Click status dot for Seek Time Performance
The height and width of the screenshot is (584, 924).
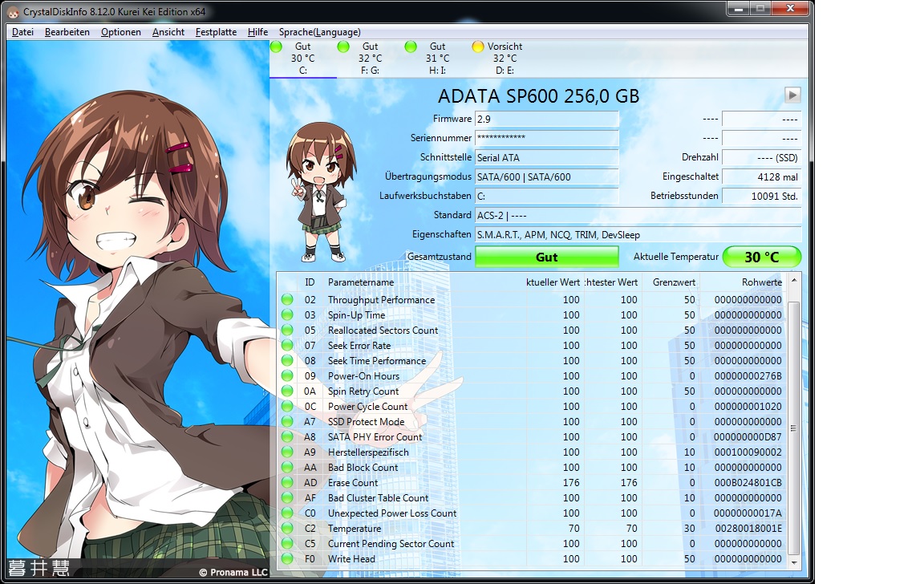click(x=287, y=361)
